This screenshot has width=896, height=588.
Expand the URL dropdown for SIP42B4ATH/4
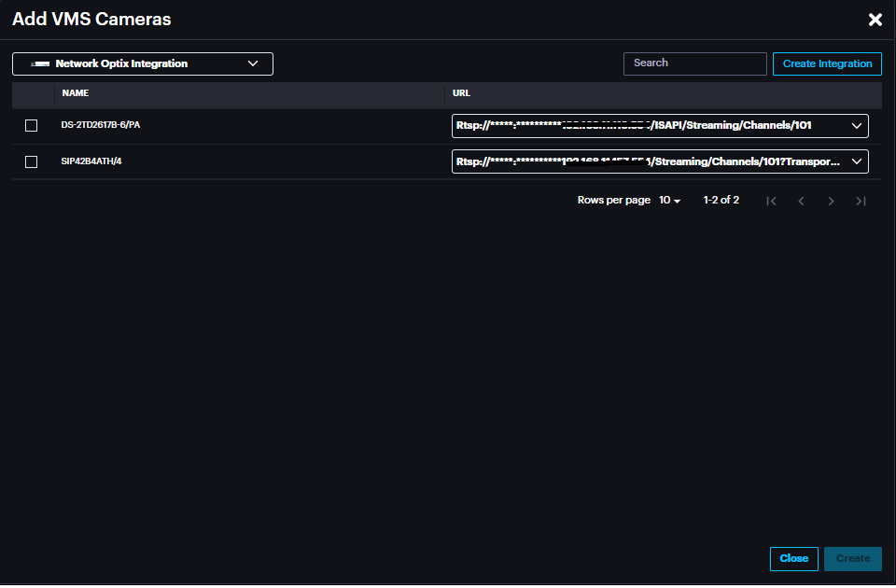tap(857, 161)
